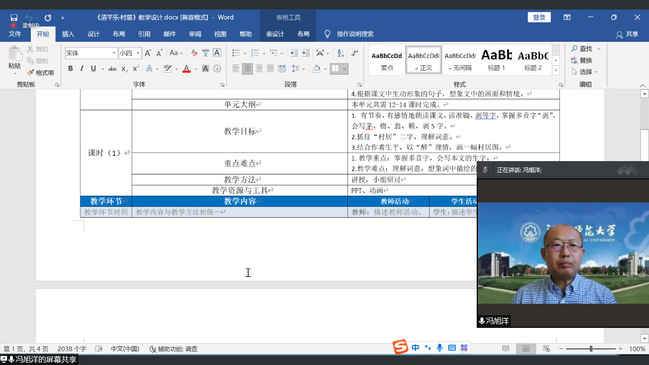Click the Enclose Characters icon
This screenshot has width=649, height=365.
click(217, 69)
